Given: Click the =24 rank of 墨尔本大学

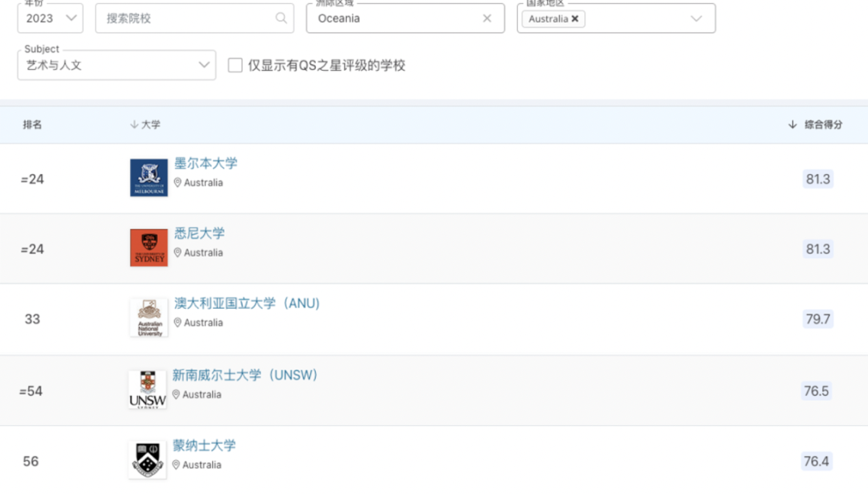Looking at the screenshot, I should click(32, 179).
